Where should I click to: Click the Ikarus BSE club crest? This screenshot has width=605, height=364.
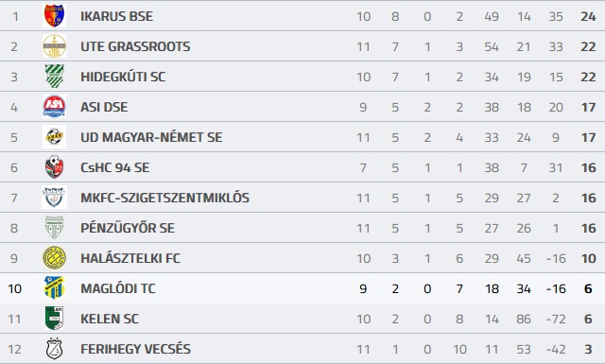click(x=54, y=16)
